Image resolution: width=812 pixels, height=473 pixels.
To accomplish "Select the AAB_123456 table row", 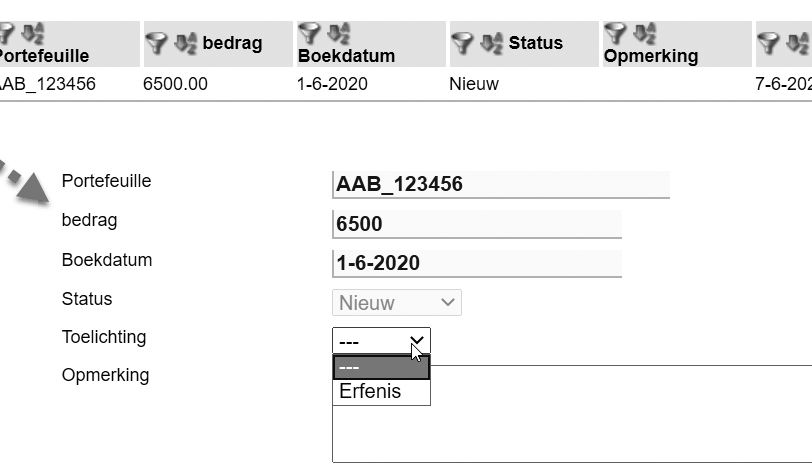I will (x=406, y=84).
